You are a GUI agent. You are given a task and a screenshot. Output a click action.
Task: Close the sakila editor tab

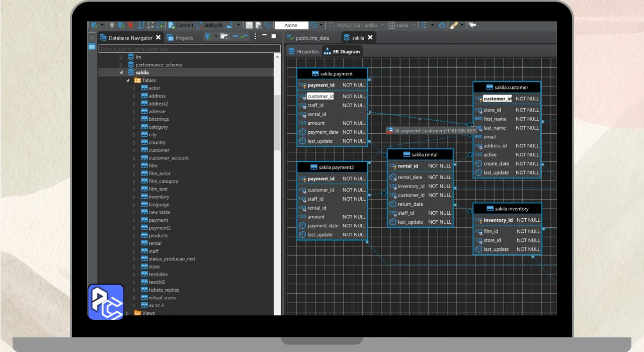pos(370,38)
